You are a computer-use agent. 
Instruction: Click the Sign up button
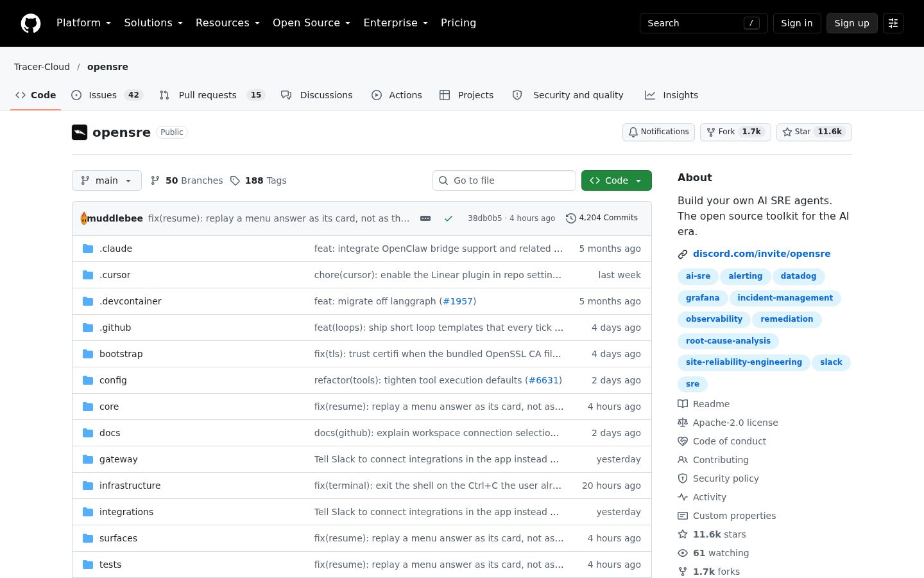pos(852,23)
